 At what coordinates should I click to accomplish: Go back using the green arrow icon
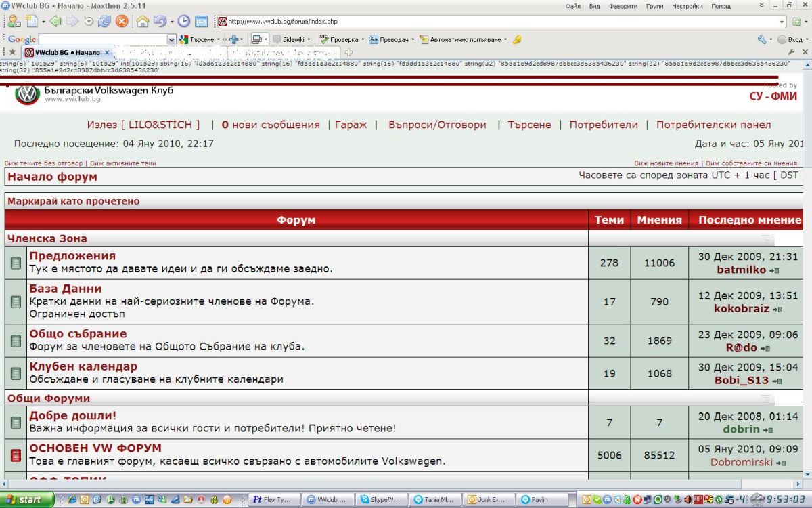(55, 21)
